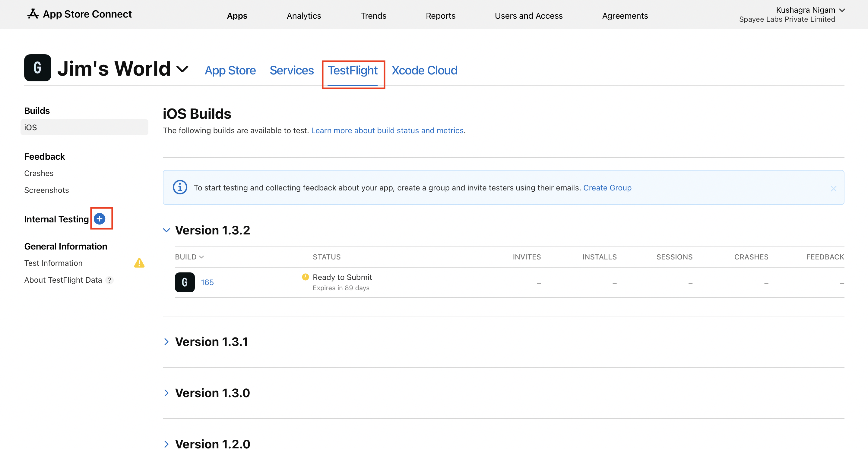Image resolution: width=868 pixels, height=449 pixels.
Task: Click the App Store Connect logo
Action: click(80, 14)
